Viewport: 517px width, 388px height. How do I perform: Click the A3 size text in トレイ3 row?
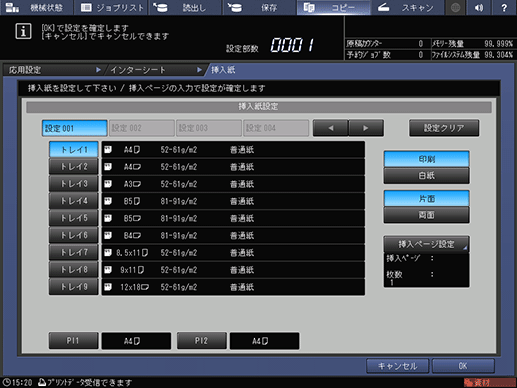132,184
